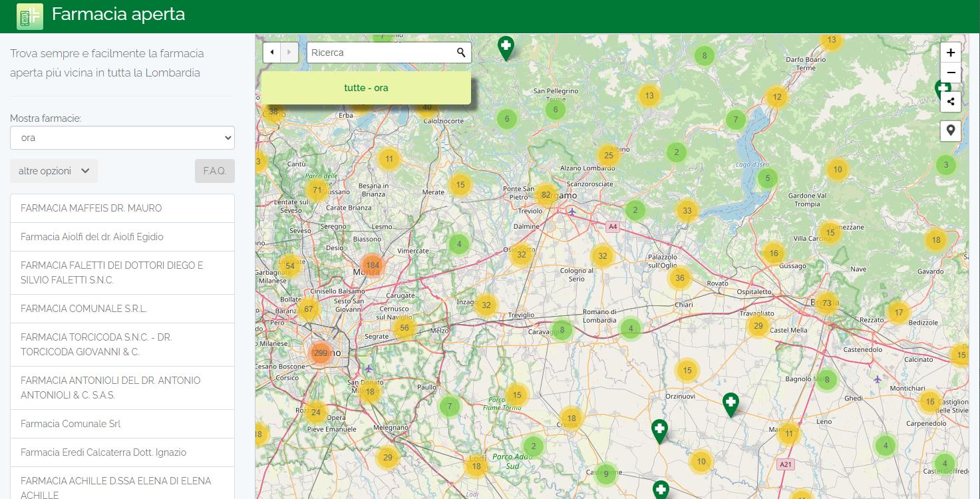Click the 33 pharmacy cluster marker

(687, 211)
